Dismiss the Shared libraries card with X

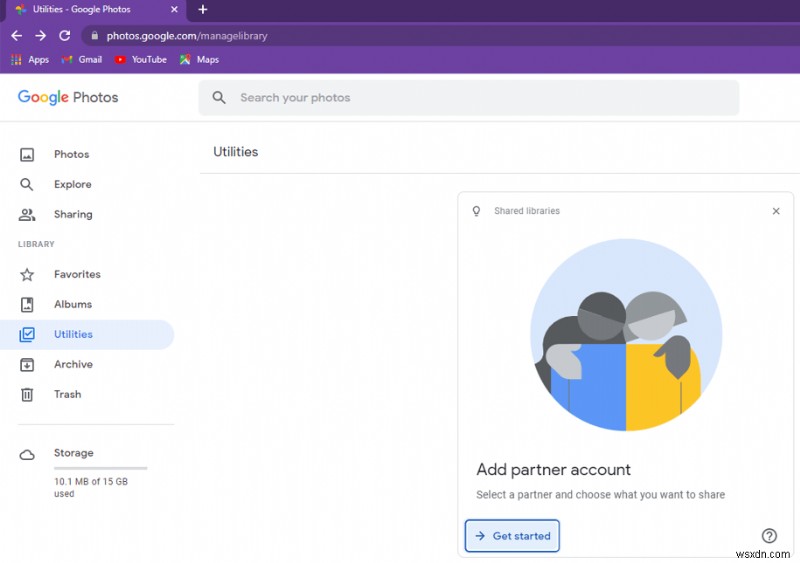776,211
